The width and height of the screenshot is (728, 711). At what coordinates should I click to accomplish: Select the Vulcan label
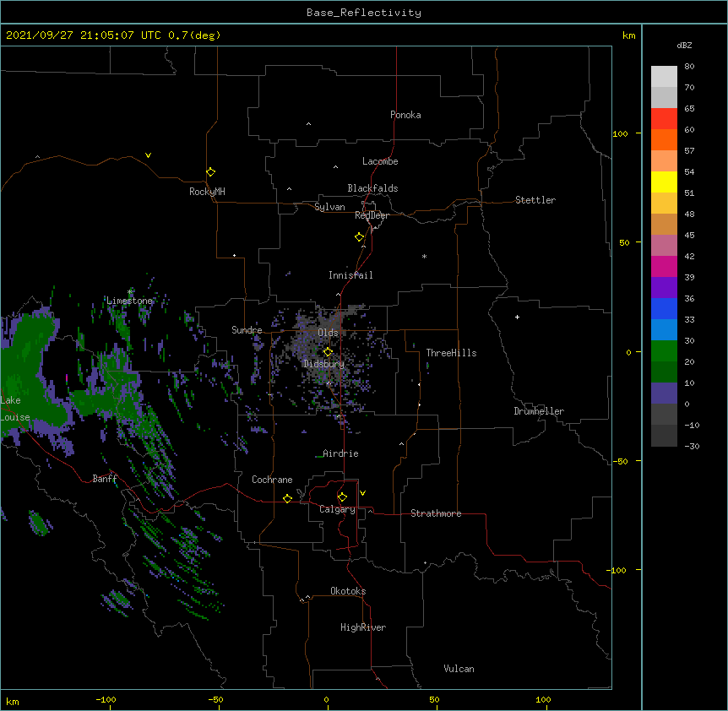tap(459, 669)
